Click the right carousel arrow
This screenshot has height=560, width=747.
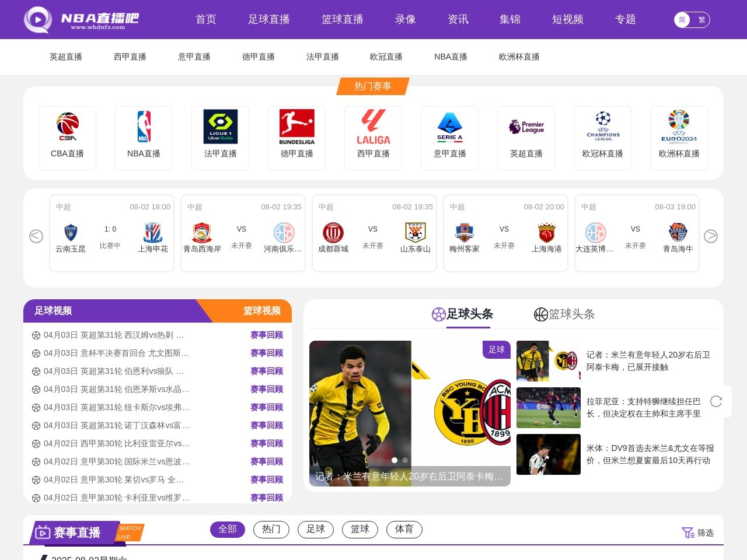coord(711,236)
